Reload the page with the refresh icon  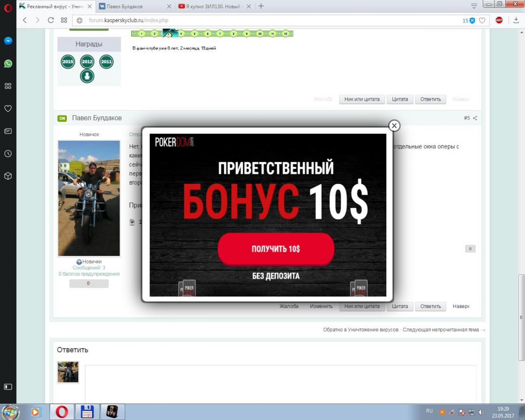point(51,20)
